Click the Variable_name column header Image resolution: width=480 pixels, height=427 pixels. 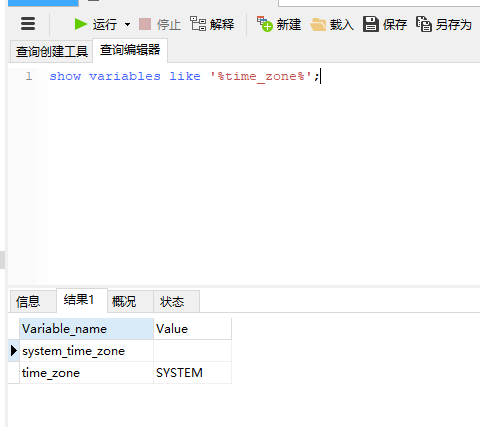[x=87, y=329]
